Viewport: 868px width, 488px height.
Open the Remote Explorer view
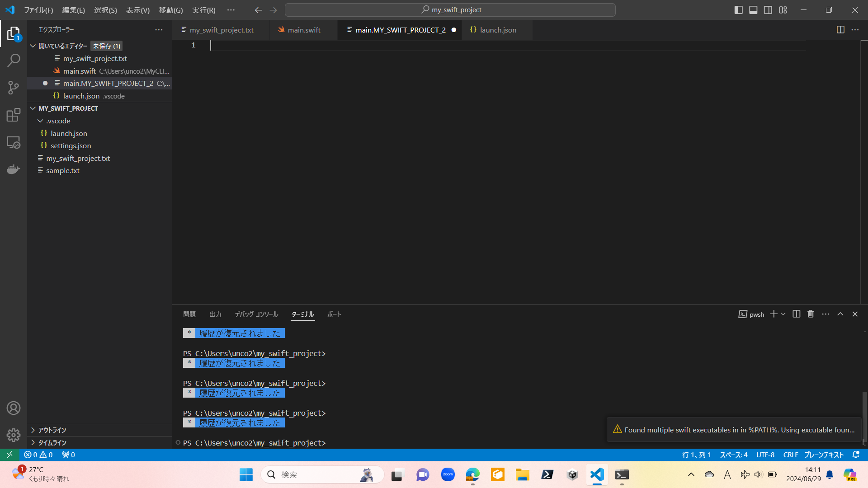[14, 142]
